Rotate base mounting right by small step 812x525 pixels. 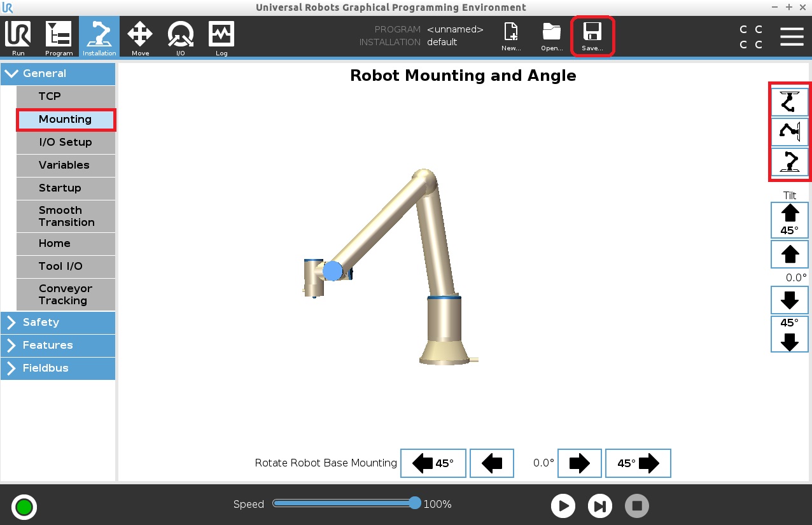pyautogui.click(x=580, y=463)
